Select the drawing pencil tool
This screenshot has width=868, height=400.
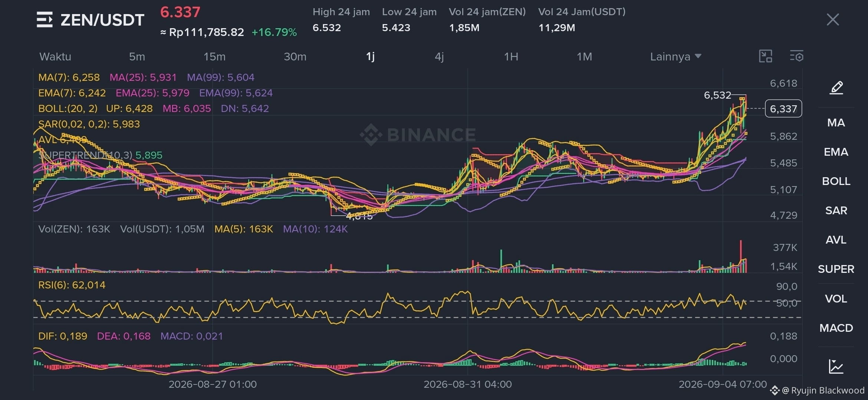pos(836,88)
